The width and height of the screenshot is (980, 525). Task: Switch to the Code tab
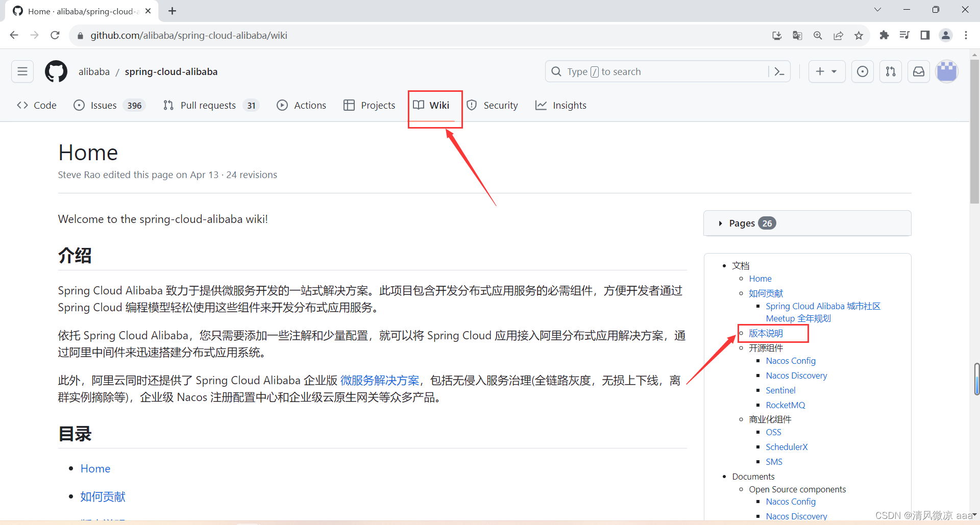click(x=37, y=105)
